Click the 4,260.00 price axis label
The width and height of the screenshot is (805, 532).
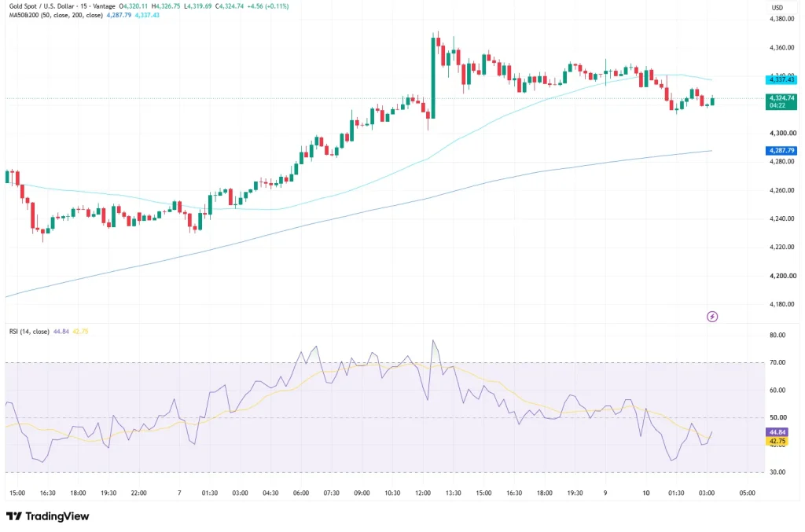782,190
